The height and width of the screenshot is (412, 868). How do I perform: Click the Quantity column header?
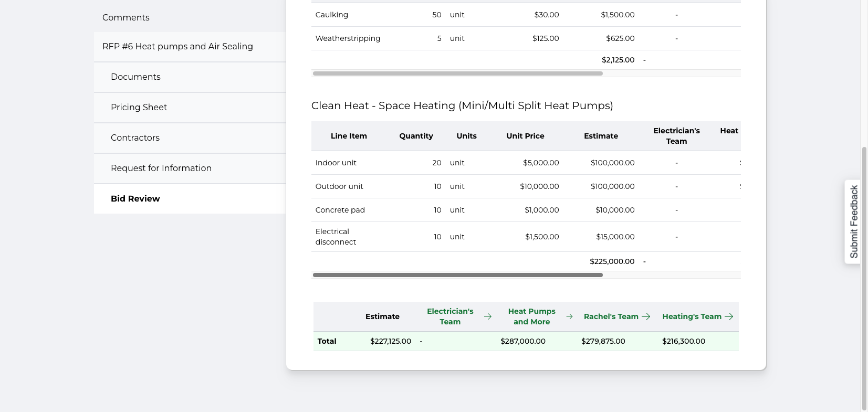[x=416, y=136]
